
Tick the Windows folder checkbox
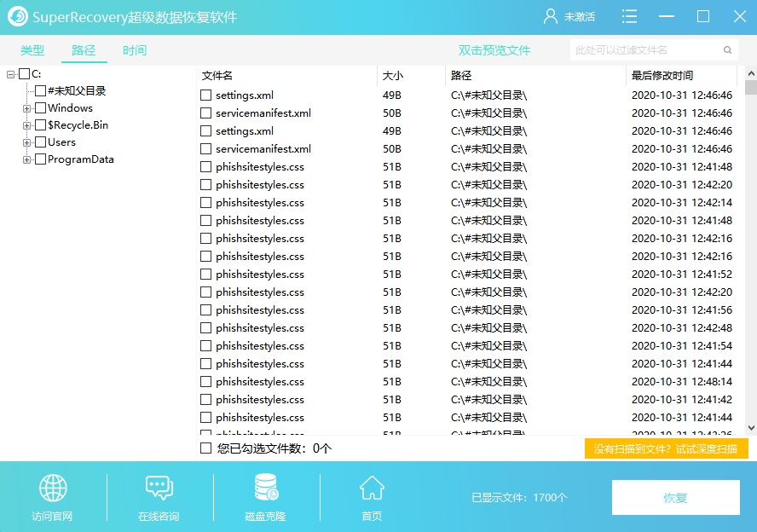pyautogui.click(x=41, y=108)
